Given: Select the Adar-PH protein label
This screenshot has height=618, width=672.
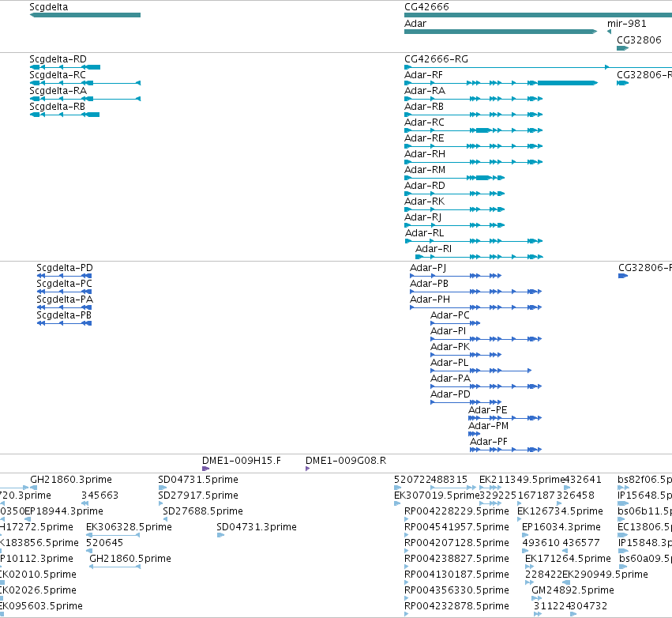Looking at the screenshot, I should (x=430, y=300).
